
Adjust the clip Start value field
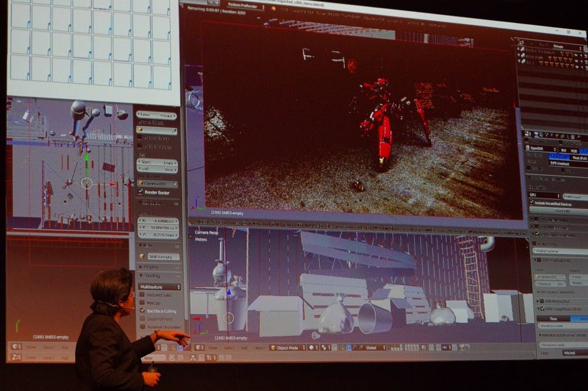(157, 162)
